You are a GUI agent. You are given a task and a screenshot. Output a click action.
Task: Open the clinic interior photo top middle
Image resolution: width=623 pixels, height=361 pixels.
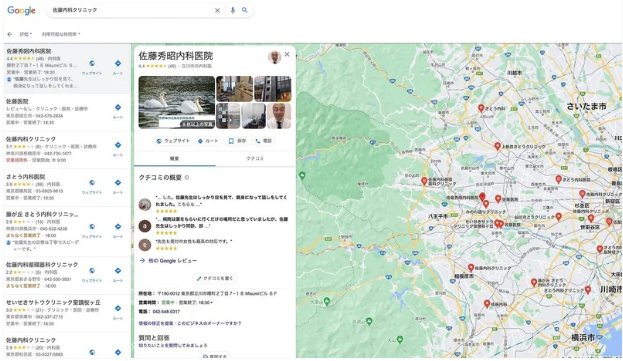point(234,89)
